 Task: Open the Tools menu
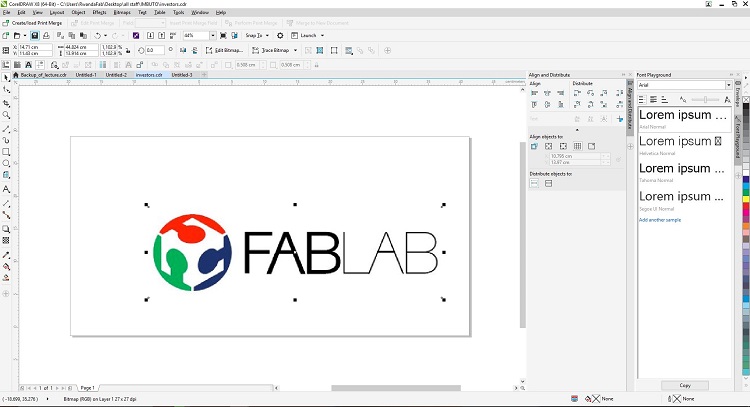click(x=178, y=12)
